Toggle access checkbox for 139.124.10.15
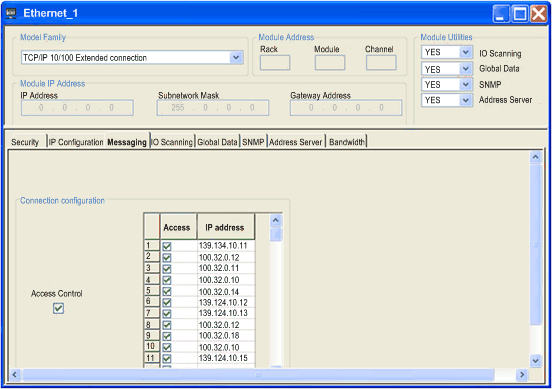552x389 pixels. (x=167, y=358)
